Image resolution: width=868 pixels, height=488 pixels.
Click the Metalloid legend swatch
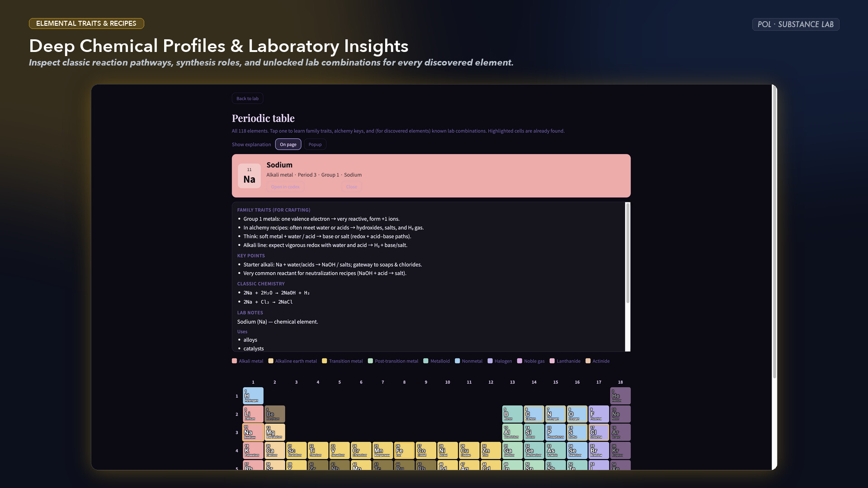pyautogui.click(x=425, y=361)
